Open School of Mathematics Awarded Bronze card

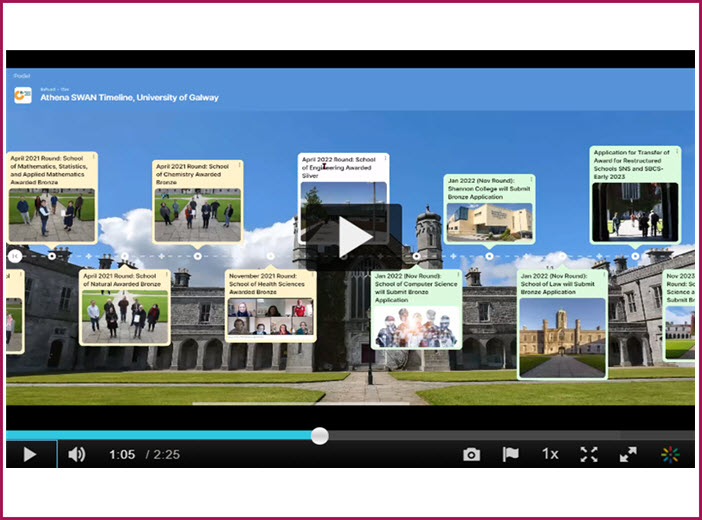52,198
